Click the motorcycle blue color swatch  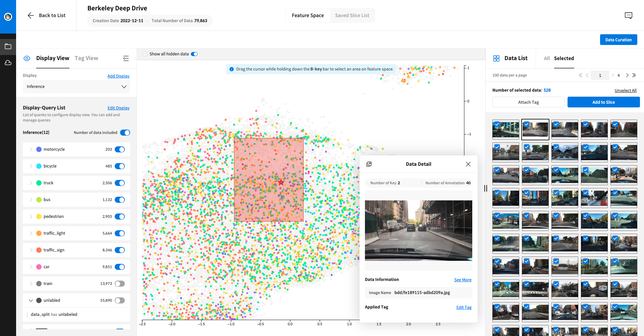pyautogui.click(x=39, y=149)
